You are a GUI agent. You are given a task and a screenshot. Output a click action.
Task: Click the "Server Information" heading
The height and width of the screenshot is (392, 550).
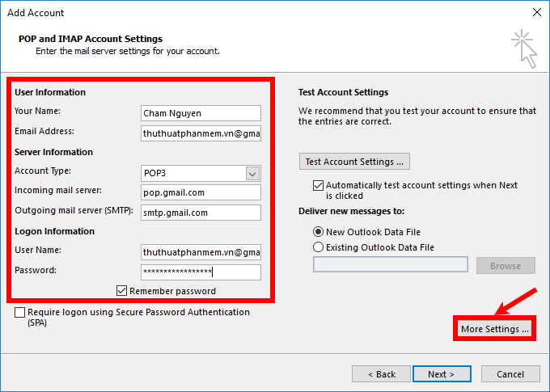[53, 152]
